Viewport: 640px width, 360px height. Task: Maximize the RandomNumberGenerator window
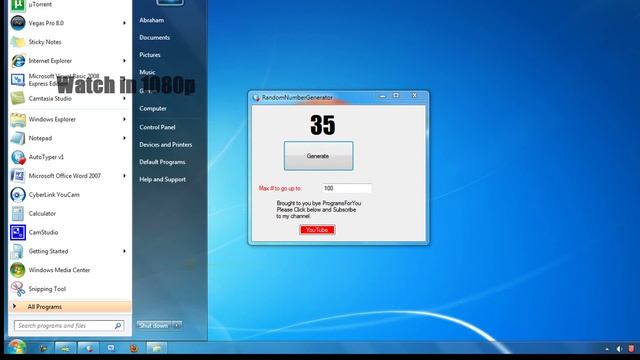coord(396,96)
